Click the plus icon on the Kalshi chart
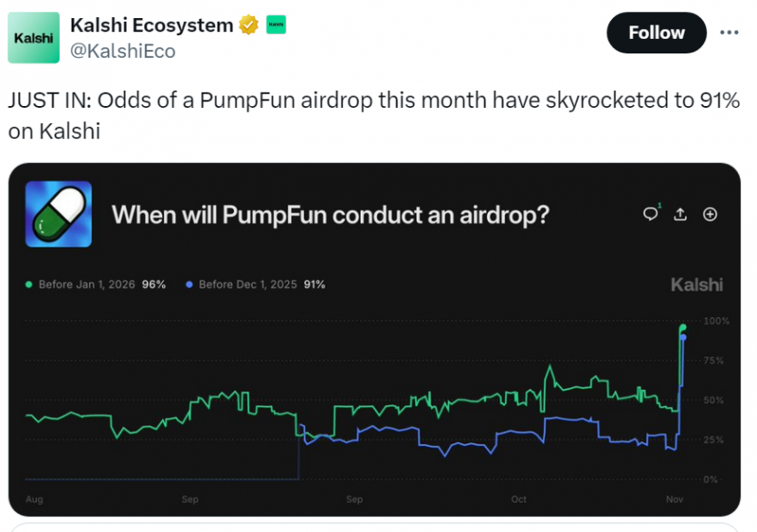Viewport: 757px width, 532px height. click(x=710, y=214)
